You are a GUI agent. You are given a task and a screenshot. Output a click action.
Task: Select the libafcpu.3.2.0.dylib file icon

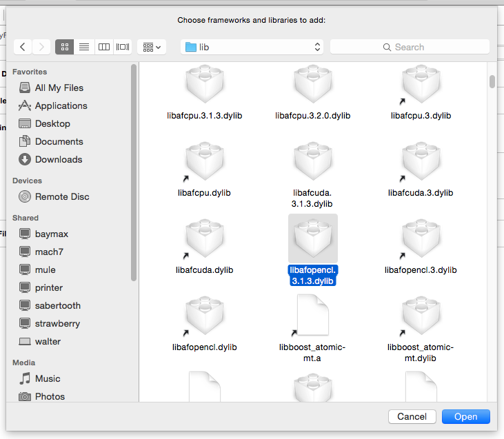tap(312, 86)
